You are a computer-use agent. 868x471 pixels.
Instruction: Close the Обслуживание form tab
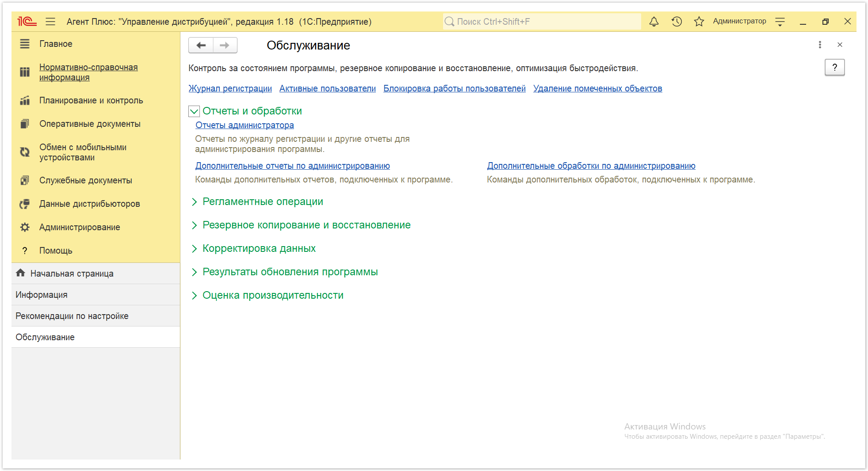tap(840, 45)
